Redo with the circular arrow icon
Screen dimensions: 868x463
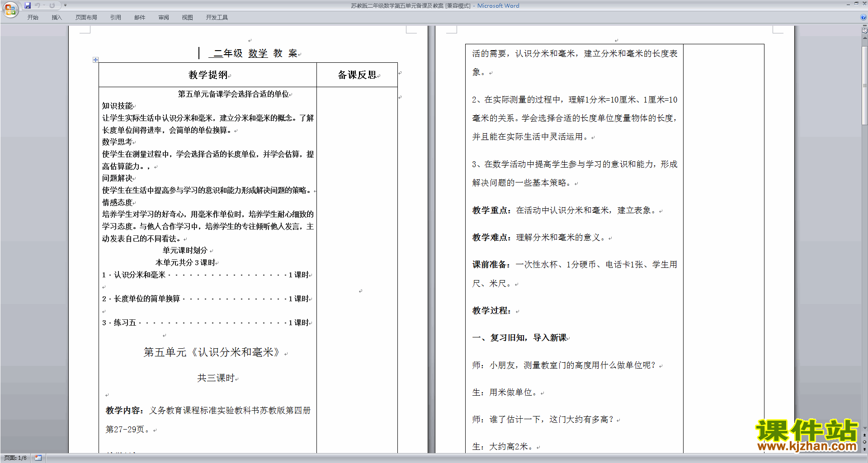52,5
